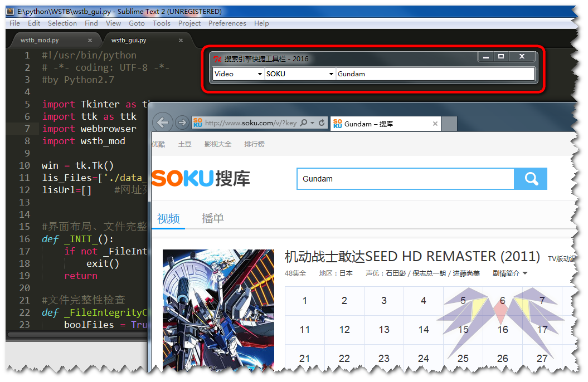Click the browser Forward arrow button

pyautogui.click(x=182, y=123)
